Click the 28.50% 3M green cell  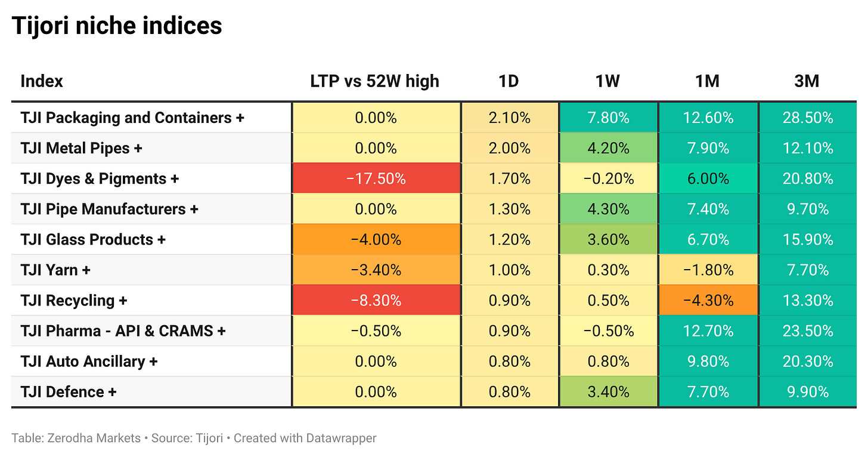808,118
